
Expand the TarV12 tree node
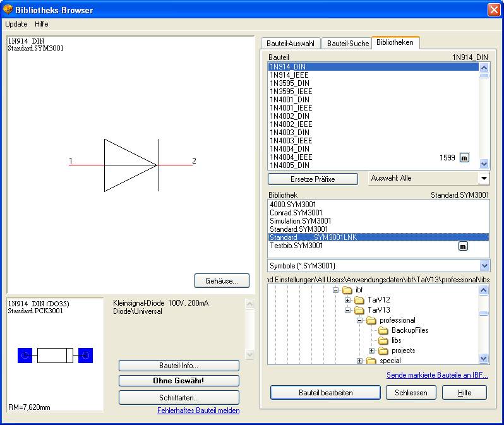coord(347,300)
